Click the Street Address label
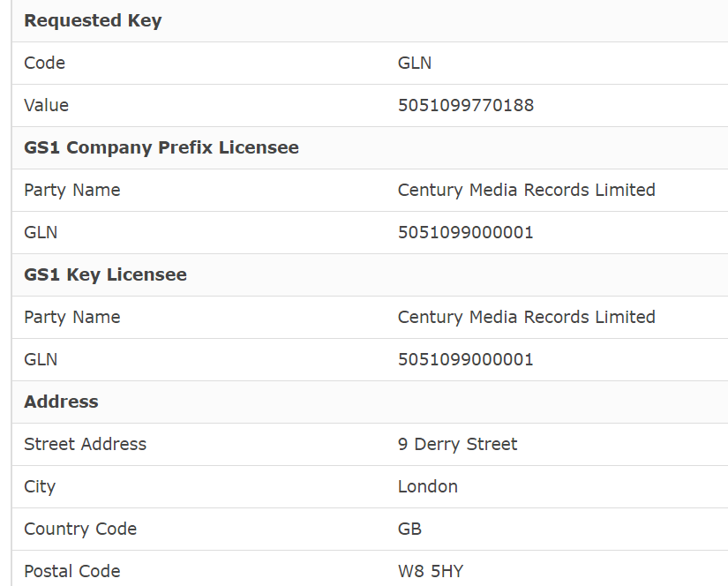Screen dimensions: 728x586 pyautogui.click(x=86, y=445)
